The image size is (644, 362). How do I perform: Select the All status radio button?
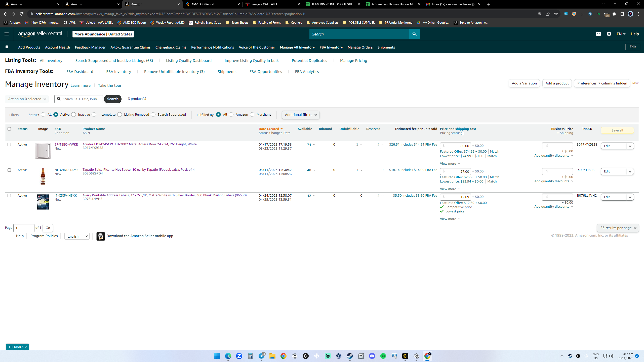click(43, 115)
